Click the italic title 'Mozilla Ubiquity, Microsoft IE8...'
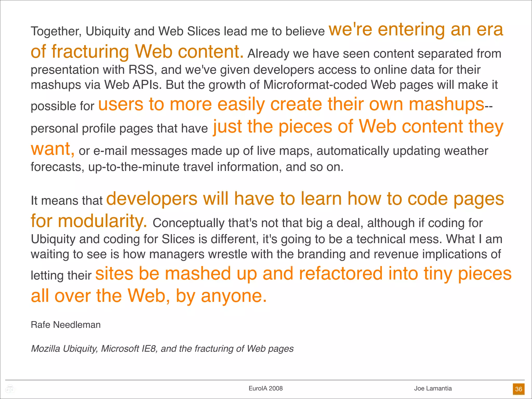 pyautogui.click(x=162, y=349)
